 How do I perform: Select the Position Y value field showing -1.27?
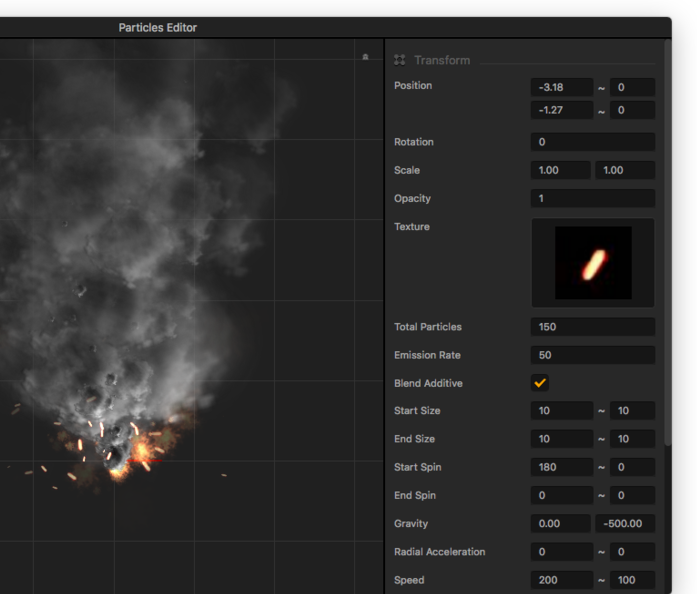562,110
